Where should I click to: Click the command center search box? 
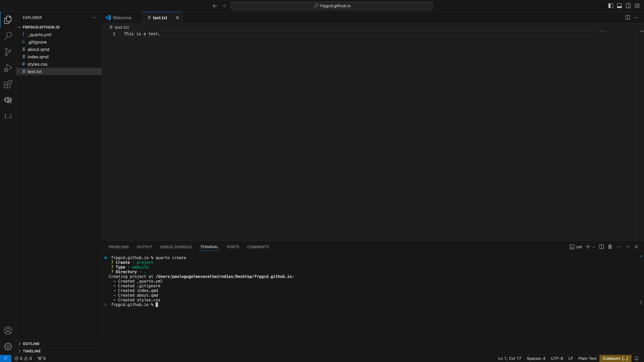[332, 6]
